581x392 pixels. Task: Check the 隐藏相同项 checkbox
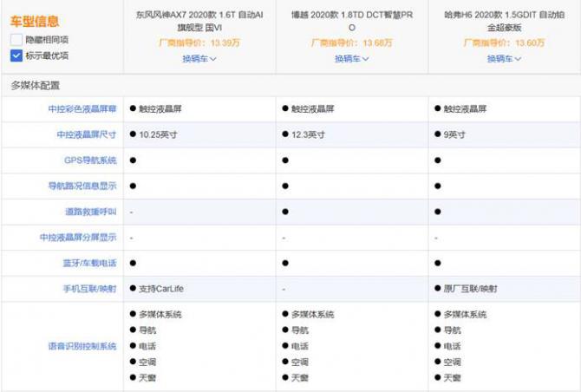[16, 40]
